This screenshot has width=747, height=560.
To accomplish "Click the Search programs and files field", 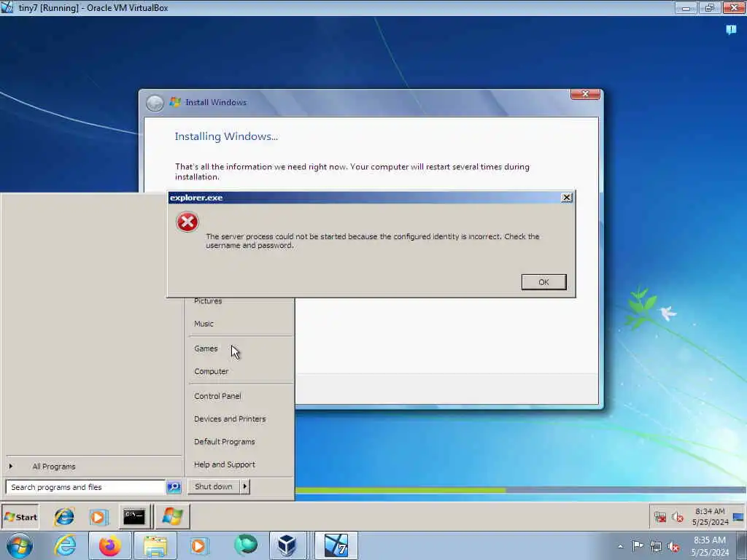I will click(x=86, y=487).
